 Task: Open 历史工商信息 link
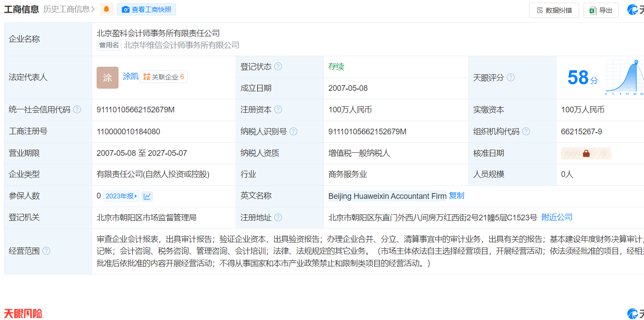pos(69,9)
